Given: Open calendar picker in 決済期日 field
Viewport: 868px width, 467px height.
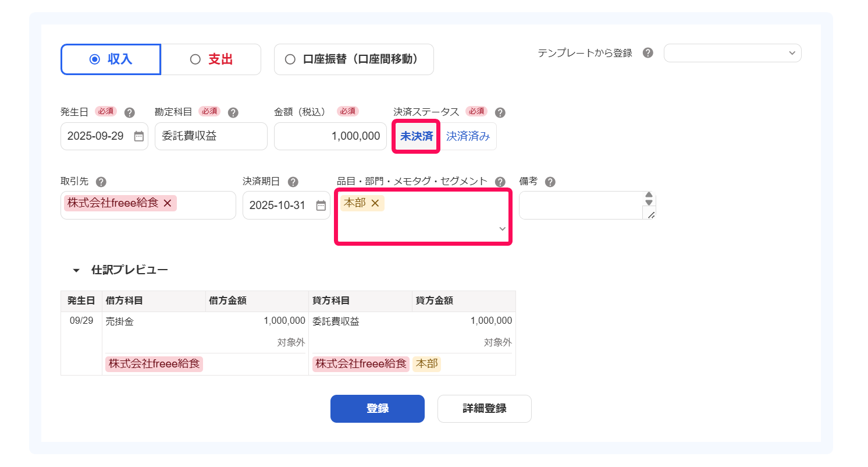Looking at the screenshot, I should pos(321,206).
